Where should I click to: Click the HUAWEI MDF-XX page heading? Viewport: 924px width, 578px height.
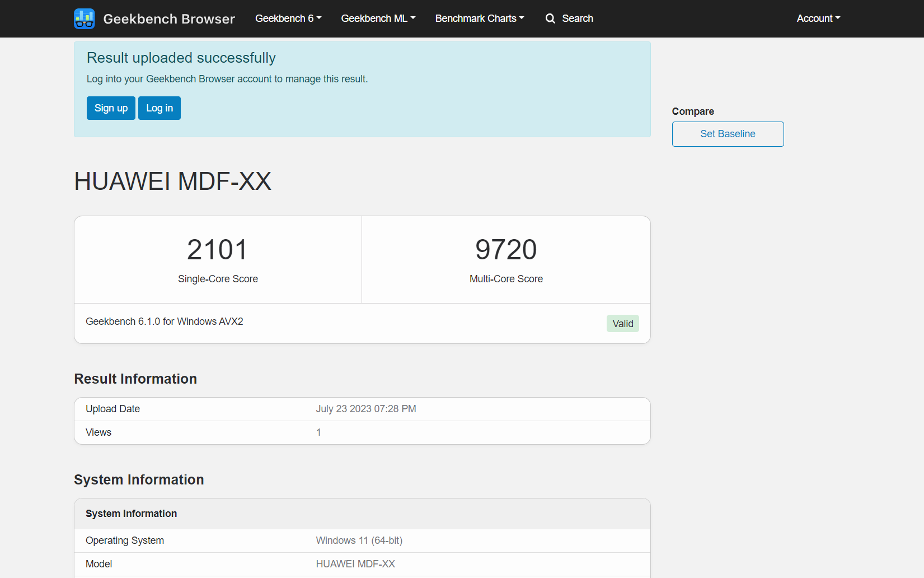(173, 181)
